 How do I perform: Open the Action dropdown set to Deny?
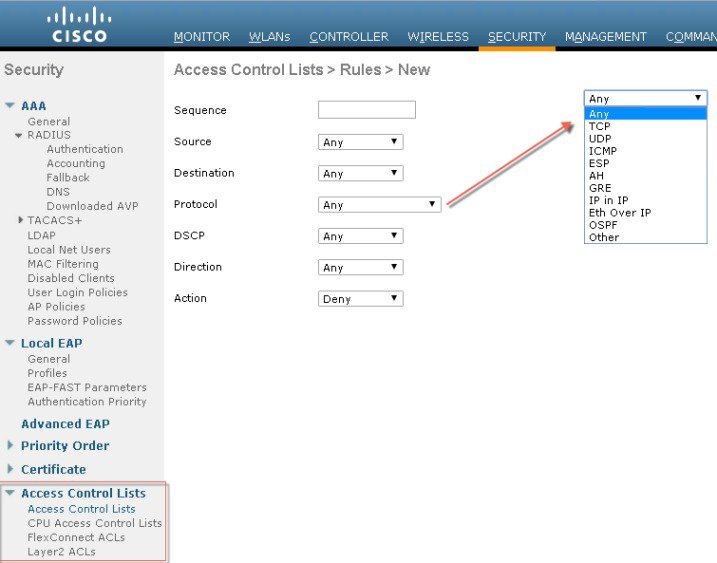point(360,299)
